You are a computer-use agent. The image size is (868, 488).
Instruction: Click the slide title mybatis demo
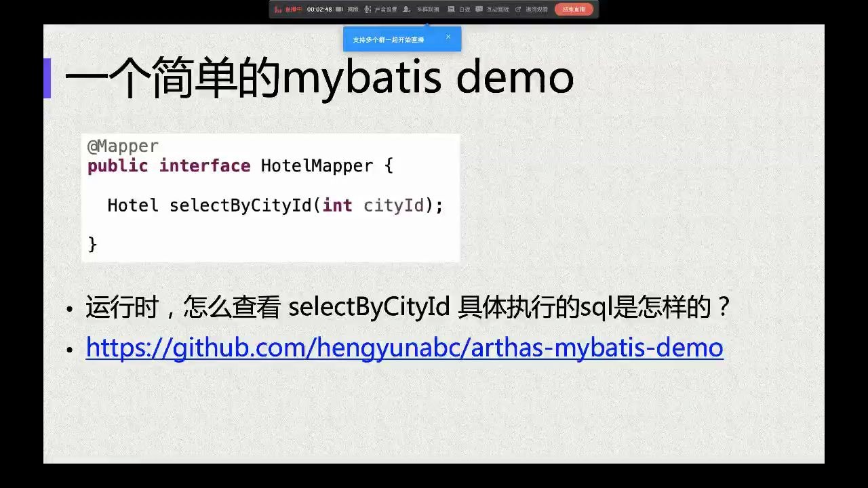(x=319, y=77)
